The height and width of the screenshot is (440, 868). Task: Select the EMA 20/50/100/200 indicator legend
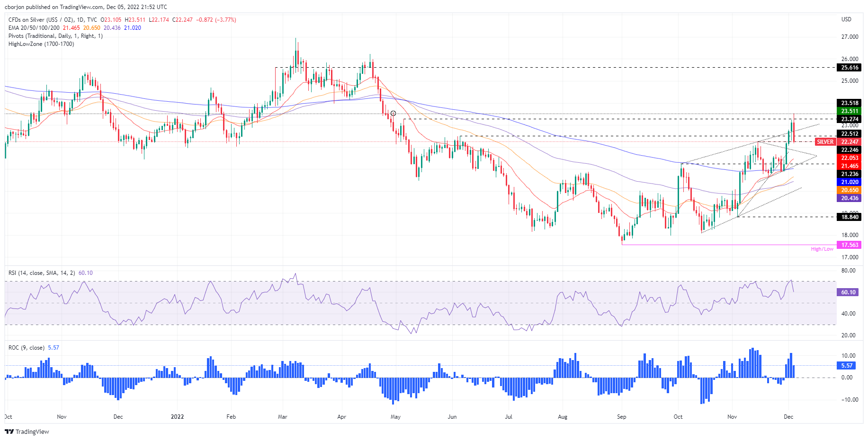[x=34, y=28]
